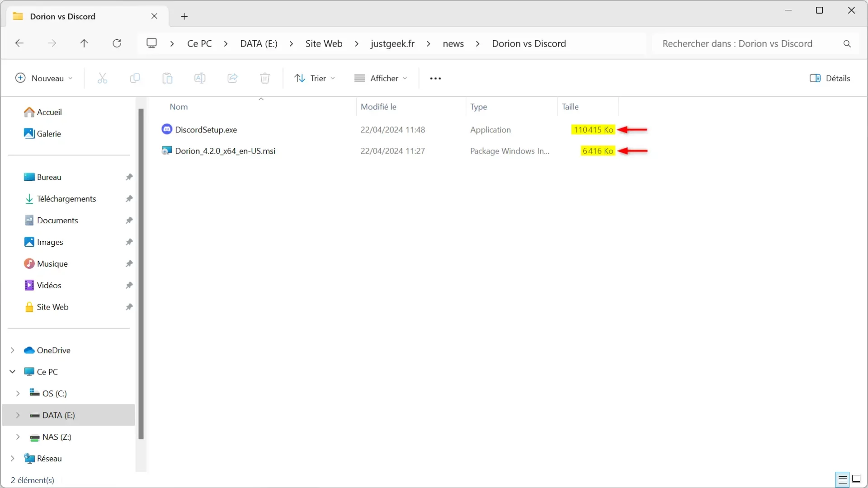This screenshot has height=488, width=868.
Task: Click the Dorion vs Discord breadcrumb
Action: [x=529, y=43]
